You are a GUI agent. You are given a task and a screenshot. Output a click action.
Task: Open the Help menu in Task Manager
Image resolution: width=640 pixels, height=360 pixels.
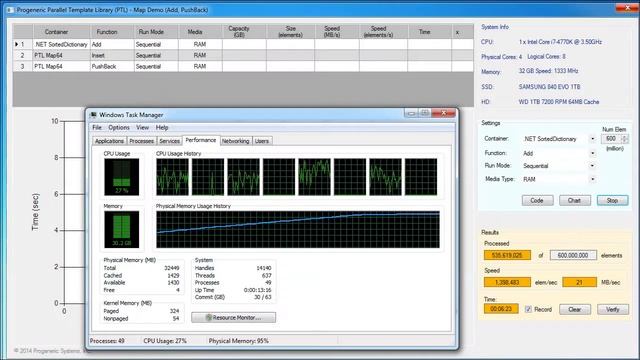click(x=162, y=128)
